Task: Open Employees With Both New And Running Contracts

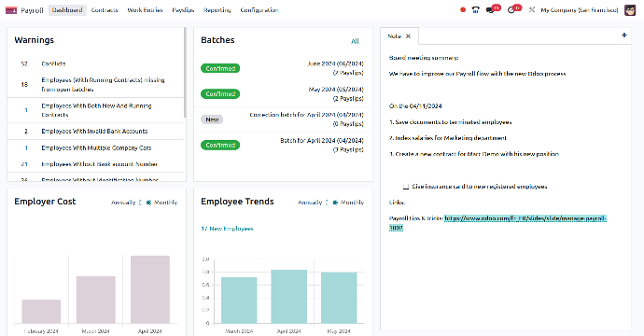Action: tap(96, 110)
